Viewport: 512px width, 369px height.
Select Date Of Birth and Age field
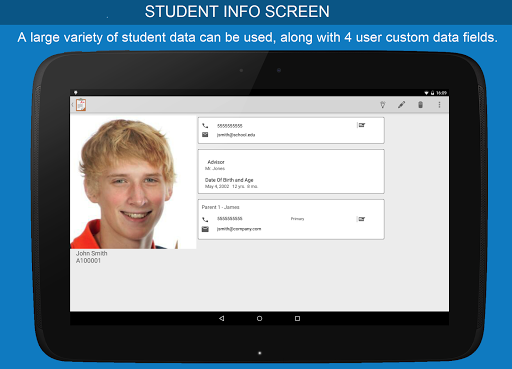(x=231, y=183)
